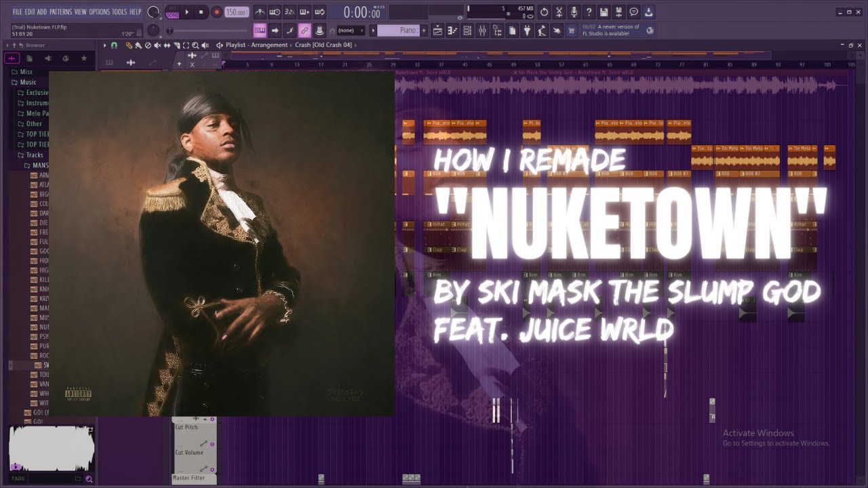868x488 pixels.
Task: Open the Piano pattern selector
Action: point(397,30)
